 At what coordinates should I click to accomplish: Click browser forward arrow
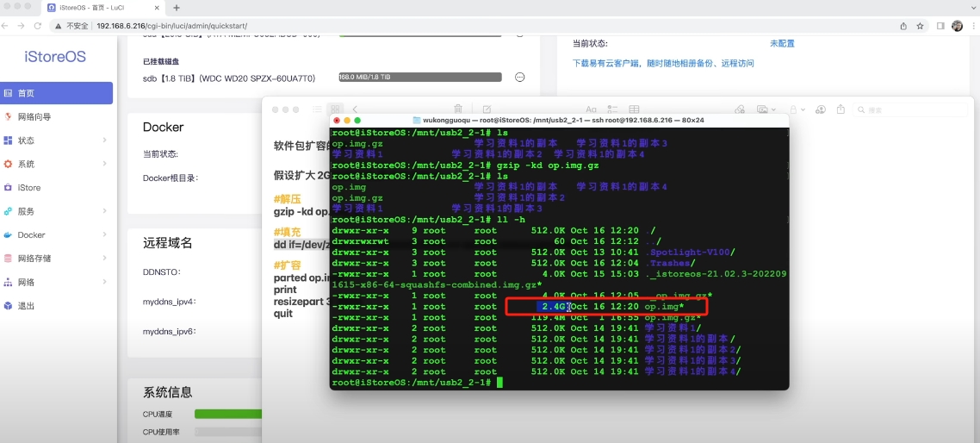click(x=22, y=26)
